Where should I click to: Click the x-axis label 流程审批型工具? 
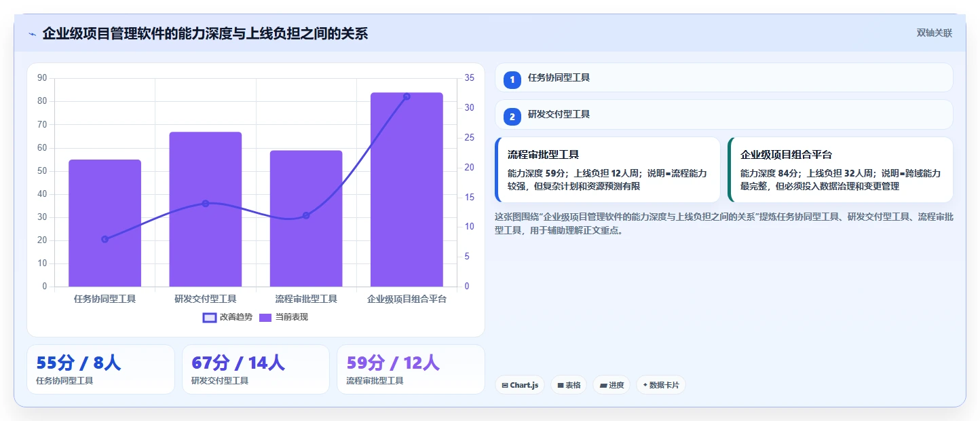306,299
